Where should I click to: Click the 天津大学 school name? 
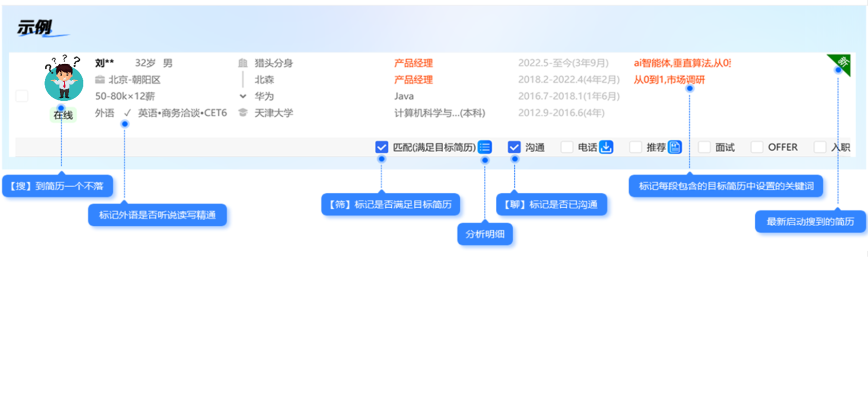click(274, 113)
